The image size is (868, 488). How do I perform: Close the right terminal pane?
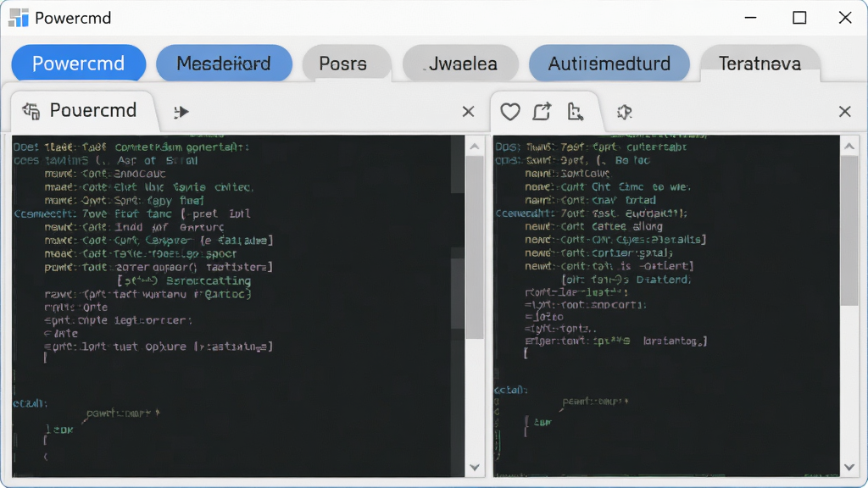pyautogui.click(x=845, y=112)
